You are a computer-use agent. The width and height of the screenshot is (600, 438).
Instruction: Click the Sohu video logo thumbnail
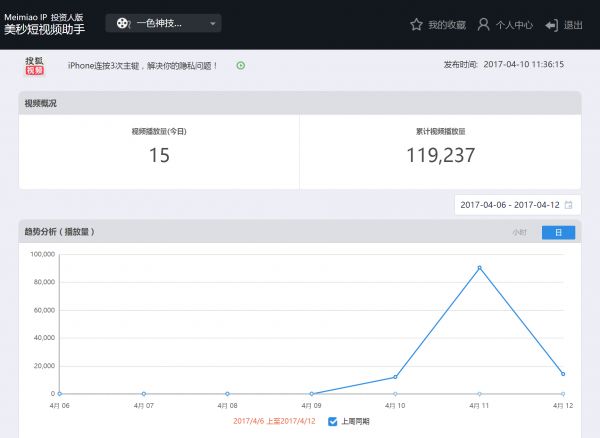[x=35, y=65]
